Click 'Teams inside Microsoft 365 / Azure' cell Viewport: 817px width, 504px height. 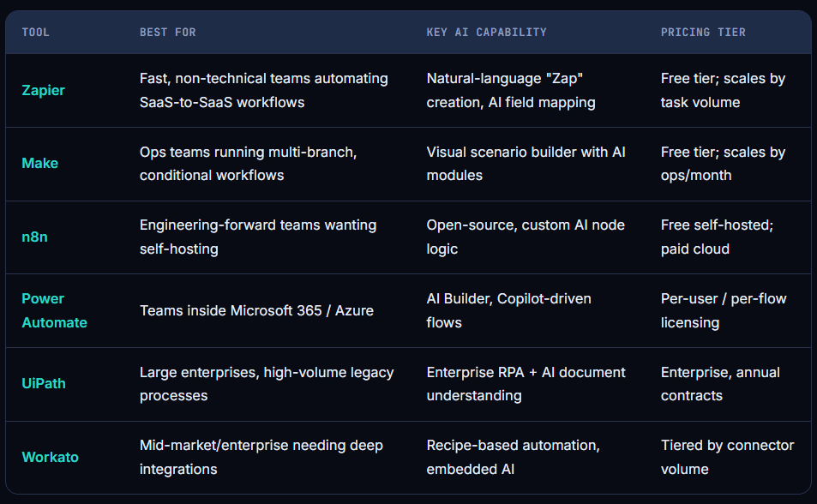click(256, 310)
